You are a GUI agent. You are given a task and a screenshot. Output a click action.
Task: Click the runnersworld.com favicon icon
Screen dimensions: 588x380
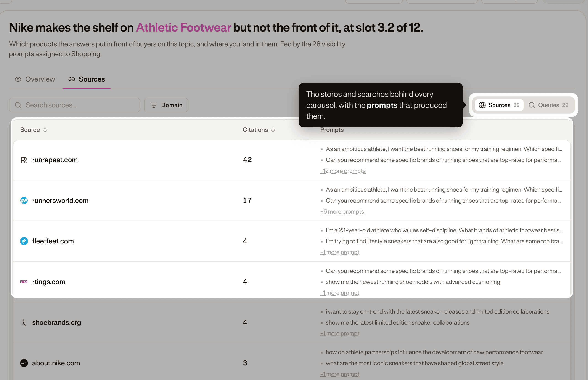click(x=24, y=201)
